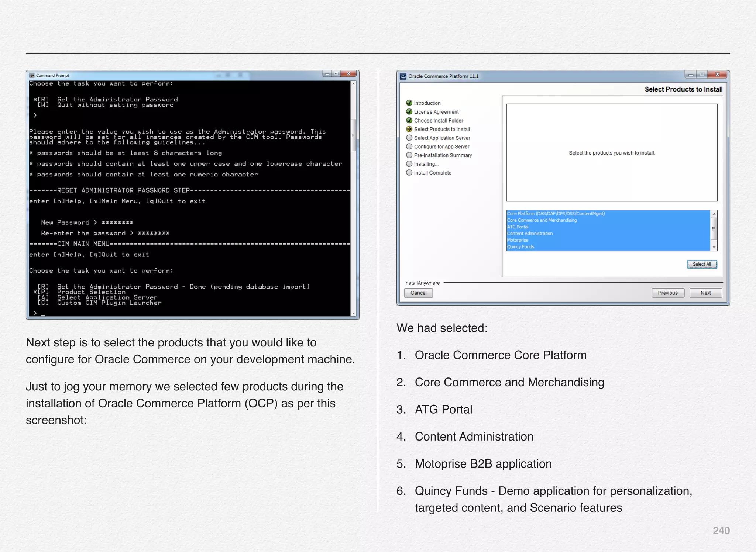This screenshot has width=756, height=552.
Task: Click products list scroll up arrow
Action: tap(714, 214)
